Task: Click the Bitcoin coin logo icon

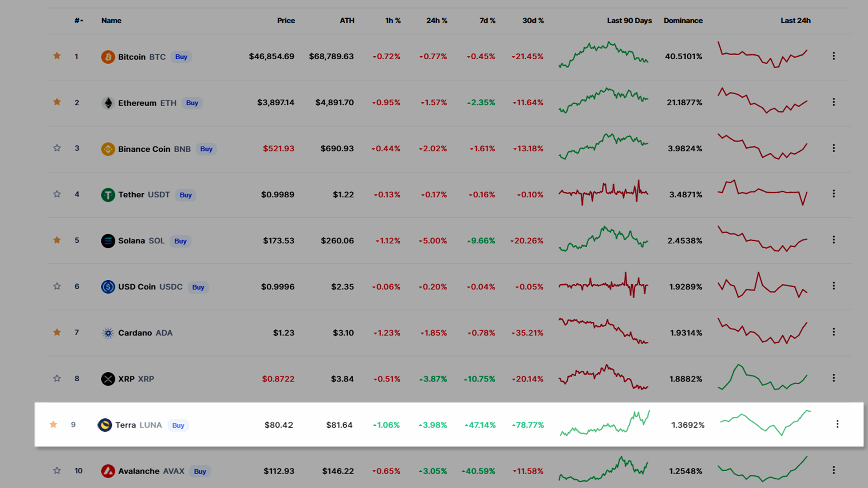Action: (x=108, y=57)
